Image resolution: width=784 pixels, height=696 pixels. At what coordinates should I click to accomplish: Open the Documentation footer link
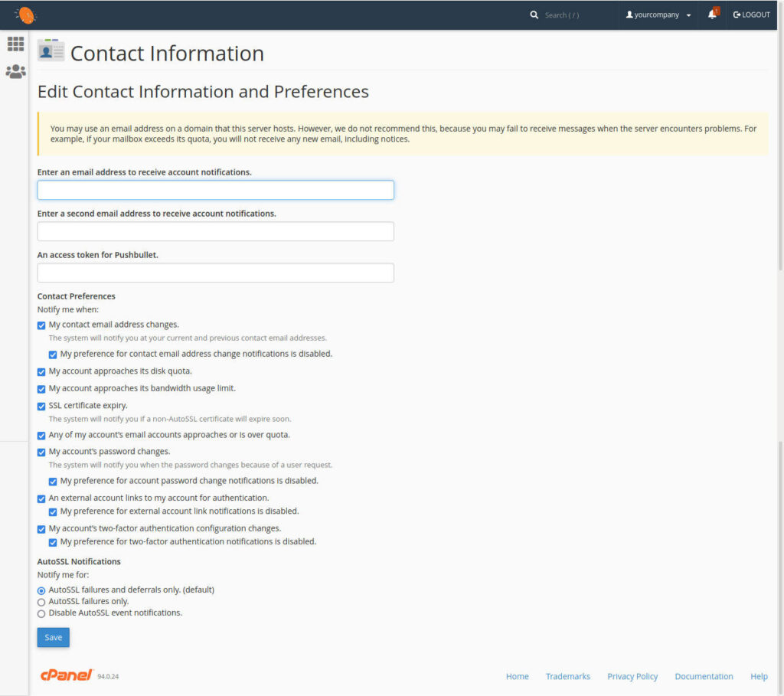[x=704, y=676]
